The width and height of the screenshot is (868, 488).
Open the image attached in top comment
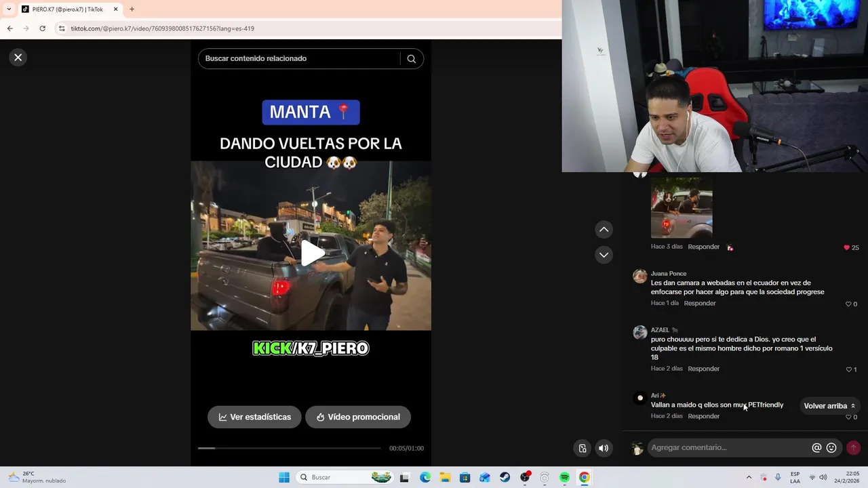[x=682, y=207]
